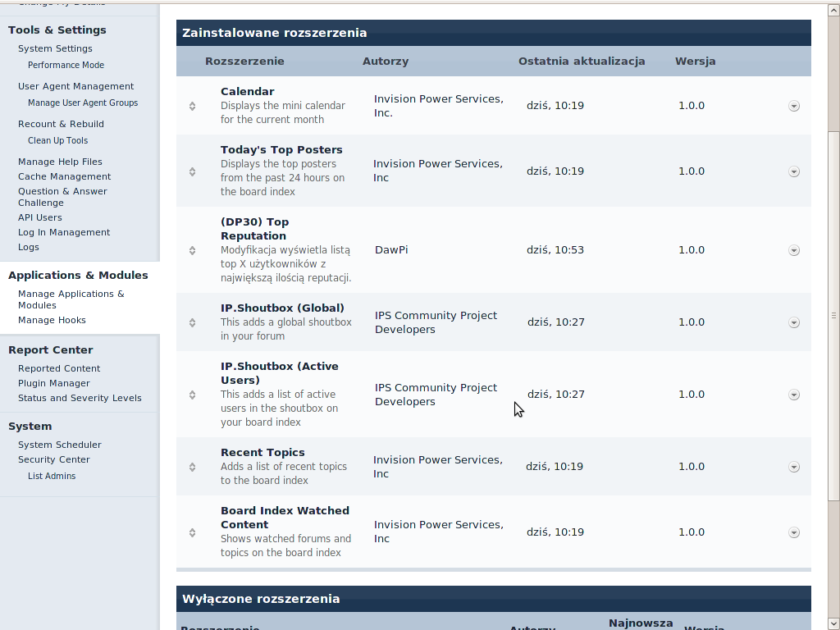Screen dimensions: 840x630
Task: Open options menu for (DP30) Top Reputation
Action: tap(793, 250)
